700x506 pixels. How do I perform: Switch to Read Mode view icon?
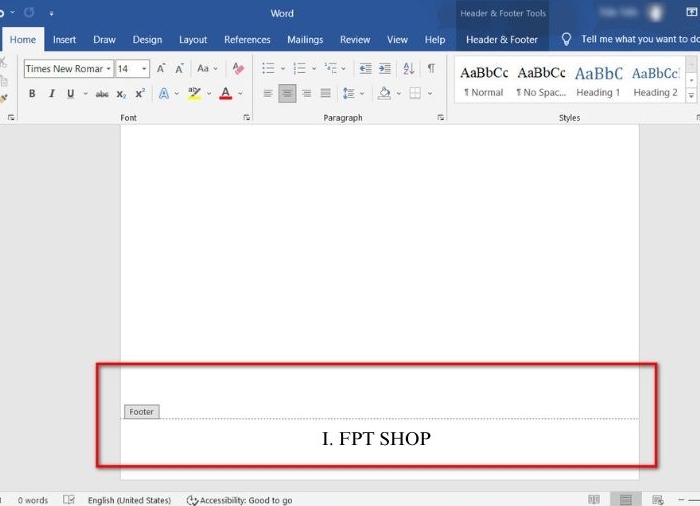tap(594, 500)
